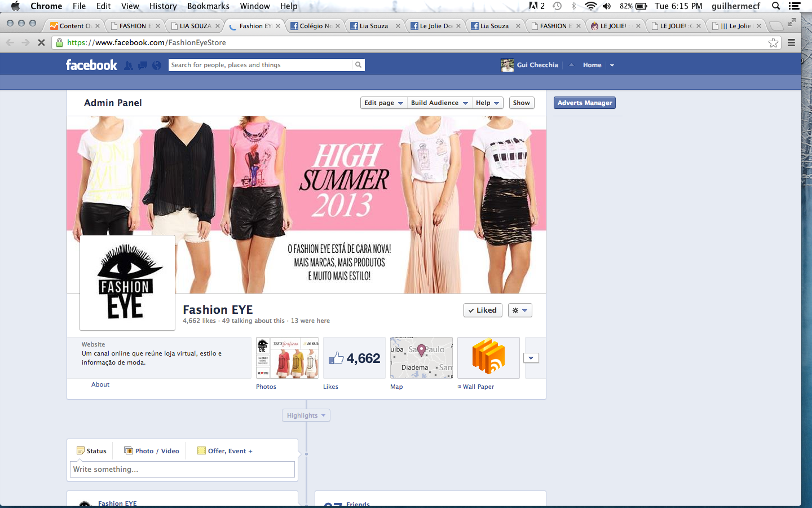Open Spotlight search in menu bar
The width and height of the screenshot is (812, 508).
(x=776, y=6)
